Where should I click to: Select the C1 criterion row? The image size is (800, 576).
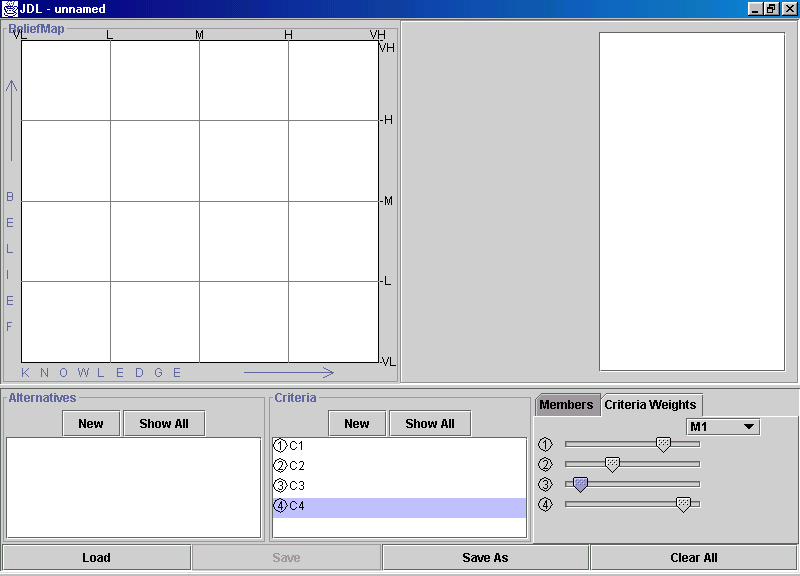point(399,446)
